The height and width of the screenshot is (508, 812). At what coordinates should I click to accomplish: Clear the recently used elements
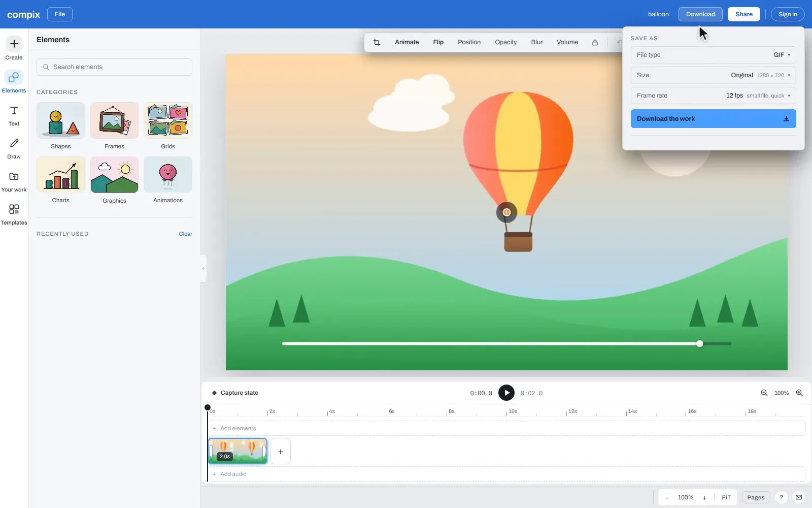[185, 234]
